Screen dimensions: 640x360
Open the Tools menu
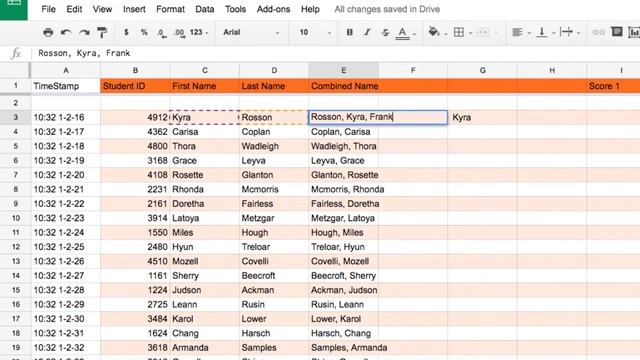pos(236,9)
